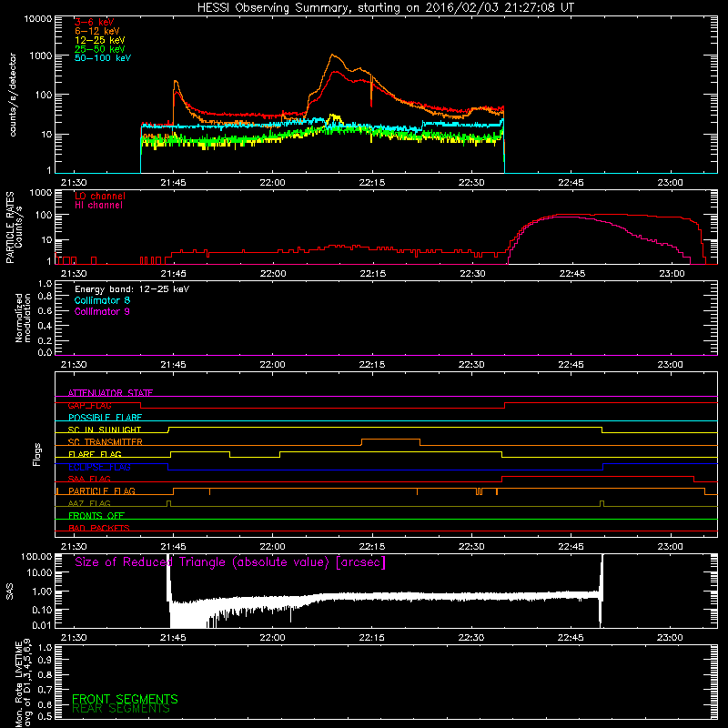
Task: Click the SAA_FLAG label
Action: click(x=89, y=479)
